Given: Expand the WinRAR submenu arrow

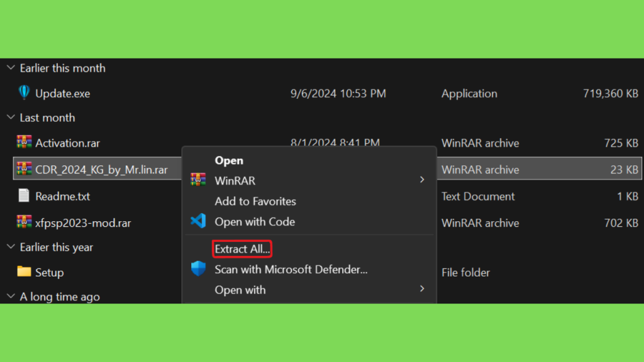Looking at the screenshot, I should pyautogui.click(x=422, y=180).
